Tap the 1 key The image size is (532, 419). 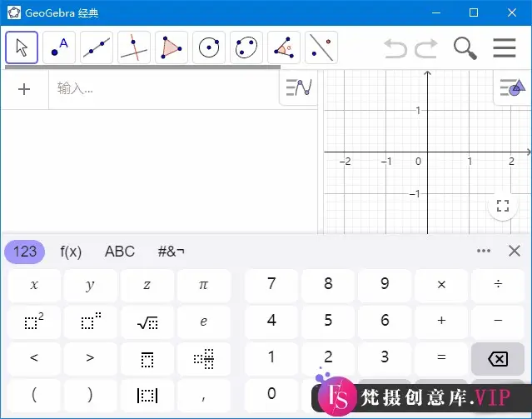(x=271, y=358)
